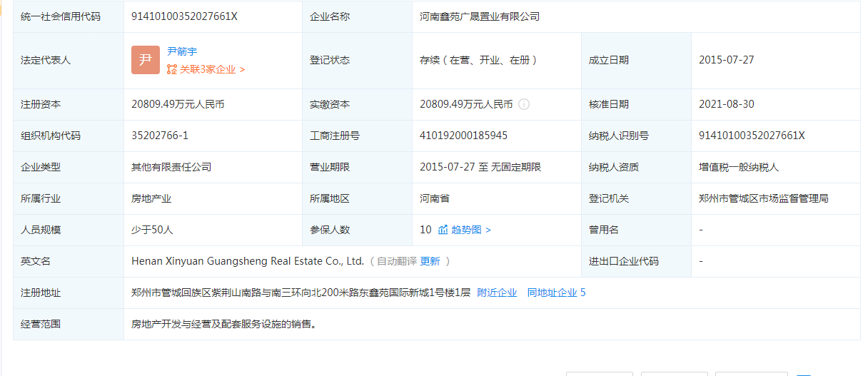Click the 参保人数 label
This screenshot has height=376, width=868.
click(x=329, y=230)
